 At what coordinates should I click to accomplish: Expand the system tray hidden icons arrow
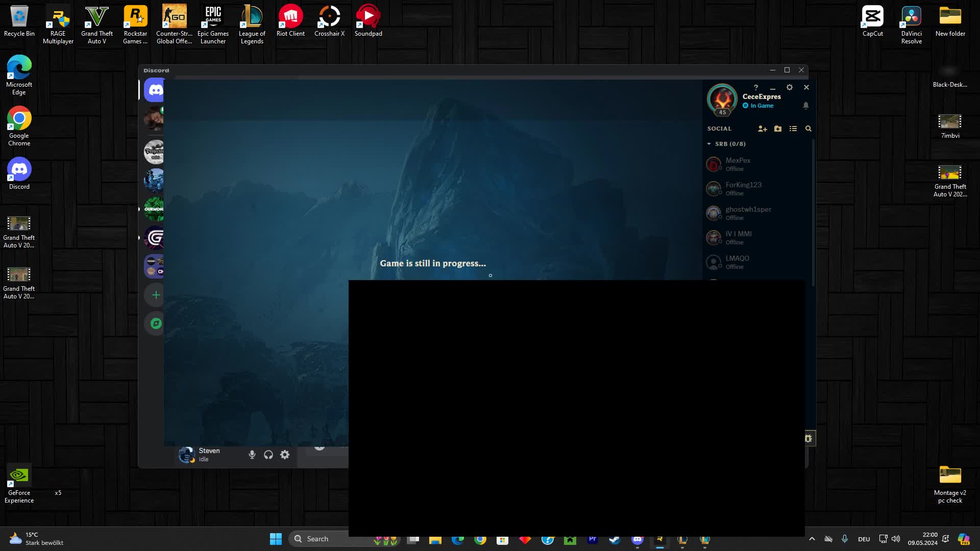(x=812, y=539)
